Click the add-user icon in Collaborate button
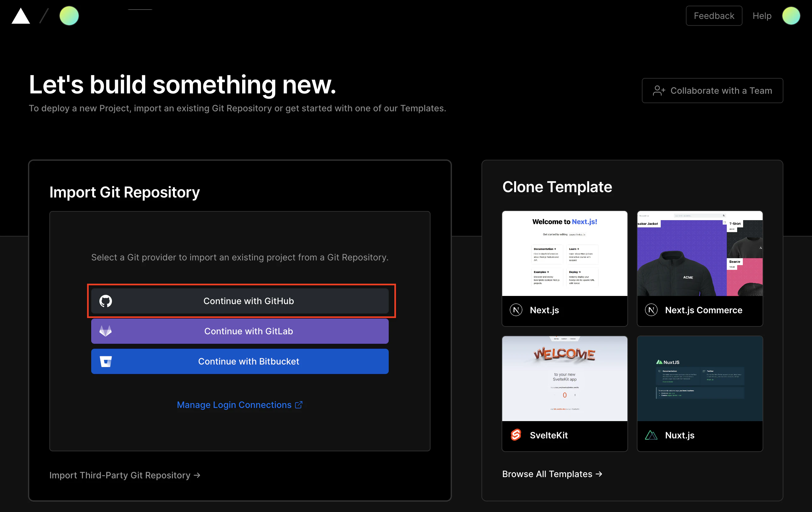The height and width of the screenshot is (512, 812). point(659,90)
